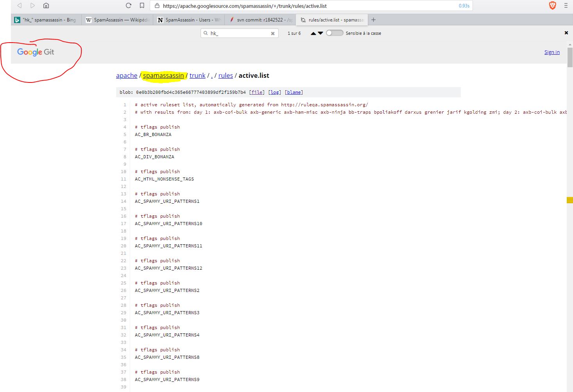Switch to the svn commit r1842522 tab
Viewport: 573px width, 392px height.
click(x=260, y=20)
